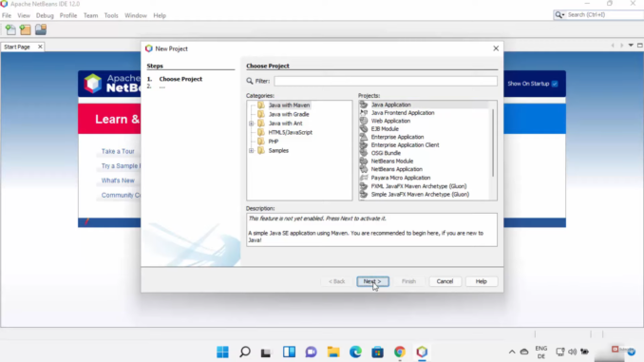Open the Take a Tour link
The image size is (644, 362).
(118, 152)
